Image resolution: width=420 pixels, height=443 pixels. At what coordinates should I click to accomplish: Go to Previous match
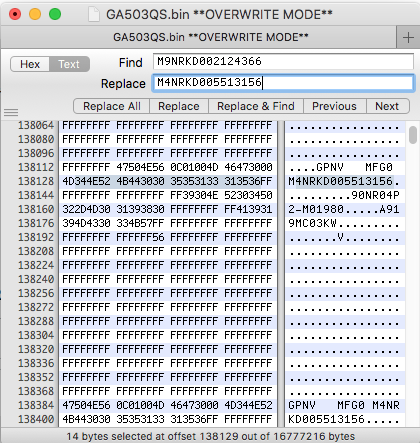(x=334, y=106)
